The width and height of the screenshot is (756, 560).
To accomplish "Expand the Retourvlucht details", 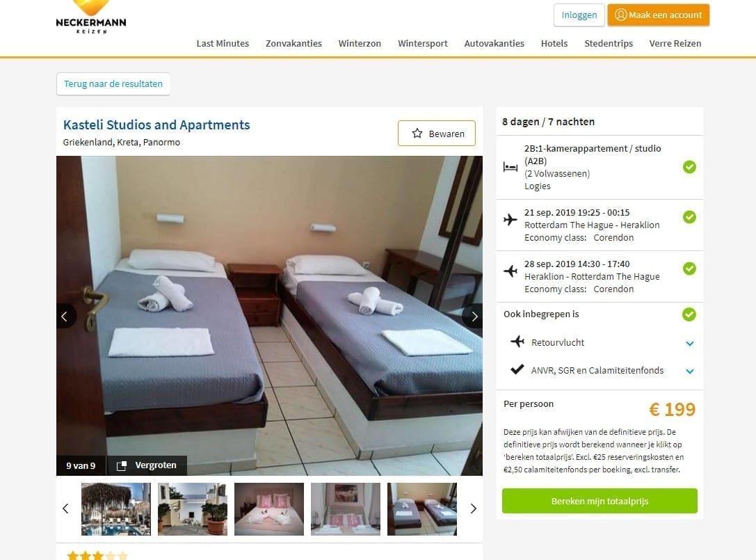I will pos(690,344).
